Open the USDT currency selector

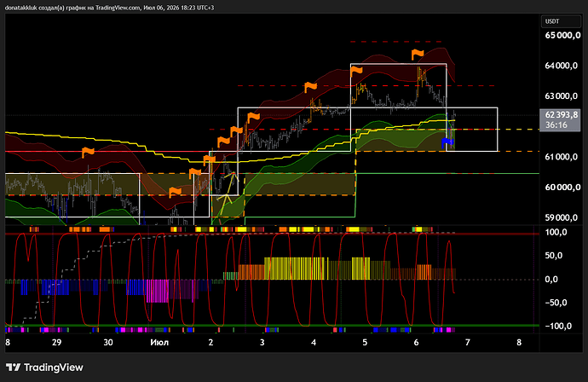coord(560,21)
